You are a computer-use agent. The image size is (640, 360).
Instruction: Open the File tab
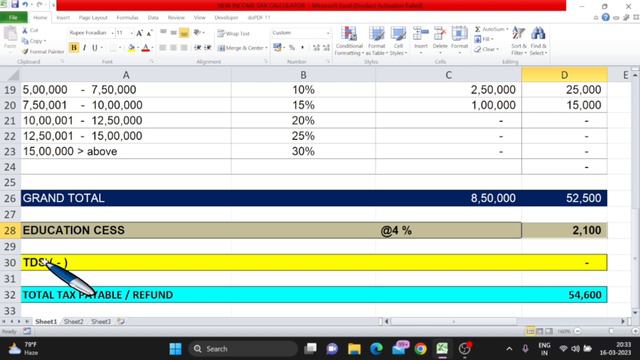tap(13, 18)
